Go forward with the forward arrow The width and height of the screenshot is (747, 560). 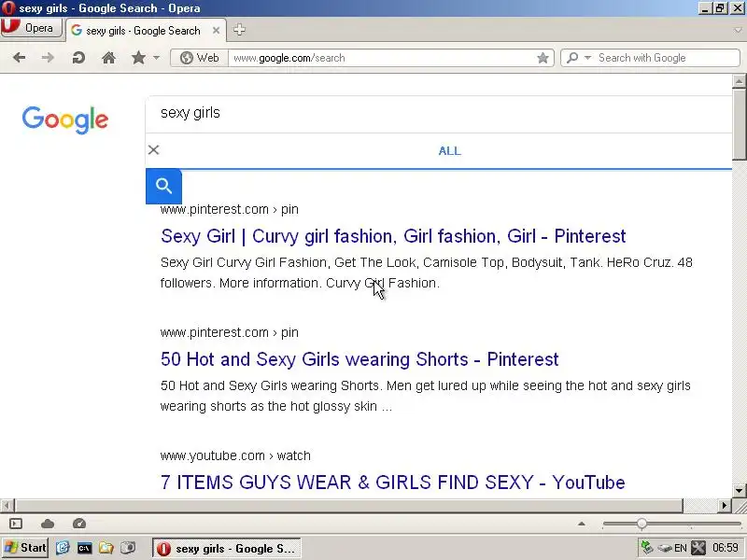point(48,58)
